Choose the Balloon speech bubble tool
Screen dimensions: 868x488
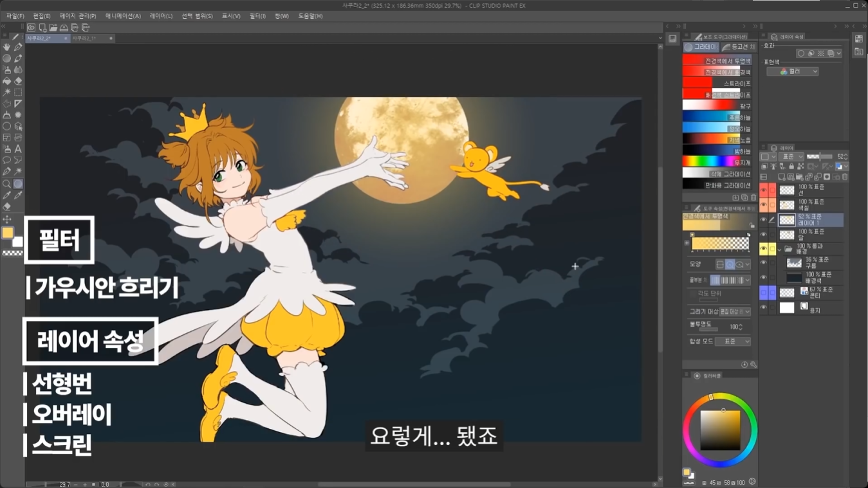6,160
